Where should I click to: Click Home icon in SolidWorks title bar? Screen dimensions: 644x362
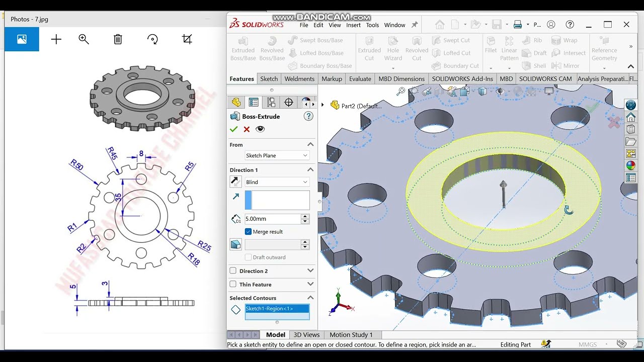point(440,25)
